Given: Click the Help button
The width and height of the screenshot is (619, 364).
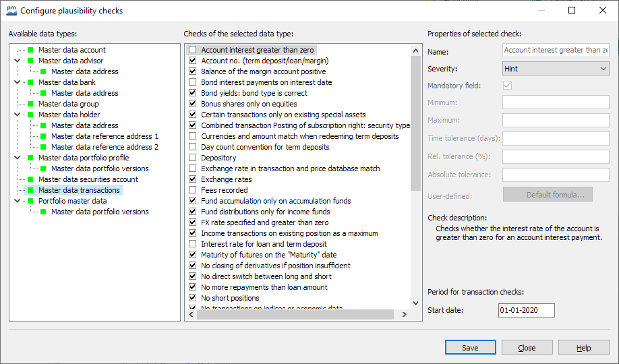Looking at the screenshot, I should pyautogui.click(x=583, y=348).
